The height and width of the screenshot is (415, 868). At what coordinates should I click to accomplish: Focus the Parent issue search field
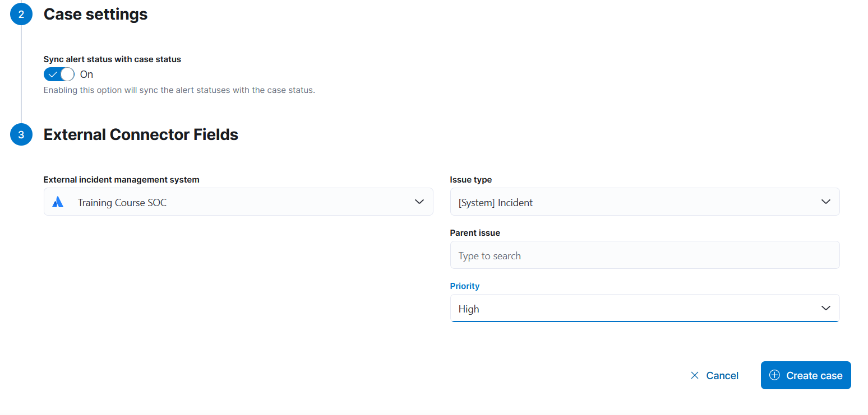[x=644, y=255]
